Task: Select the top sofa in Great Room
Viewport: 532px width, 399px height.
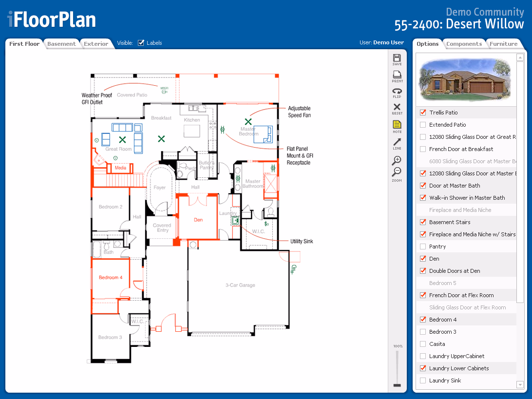Action: pyautogui.click(x=122, y=128)
